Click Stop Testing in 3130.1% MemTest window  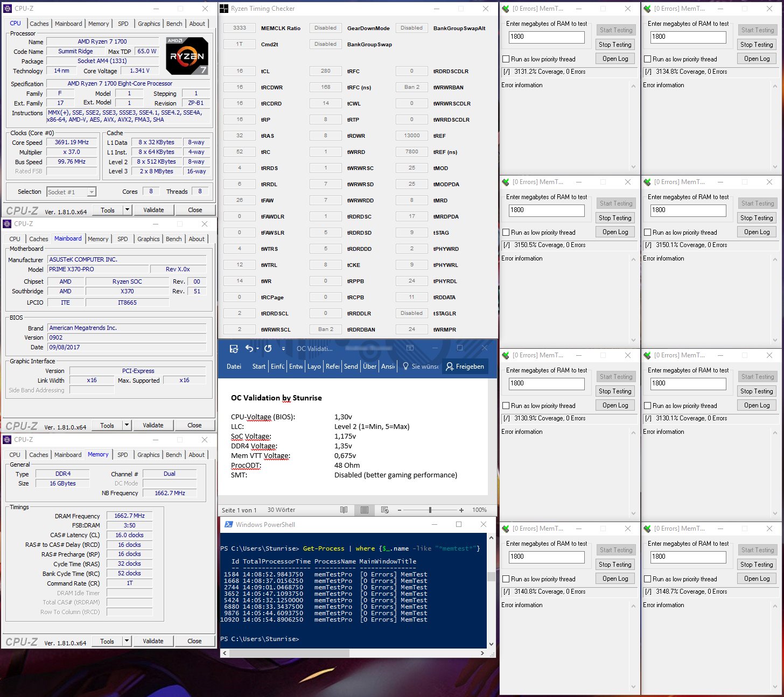coord(757,391)
